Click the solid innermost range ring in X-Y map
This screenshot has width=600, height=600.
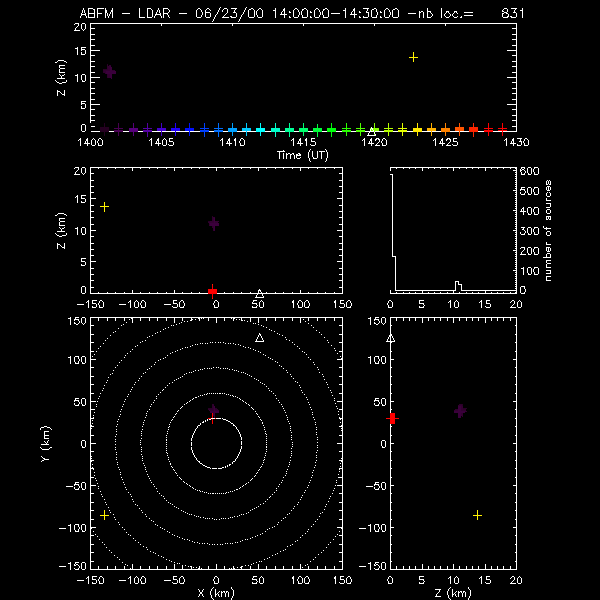(217, 443)
